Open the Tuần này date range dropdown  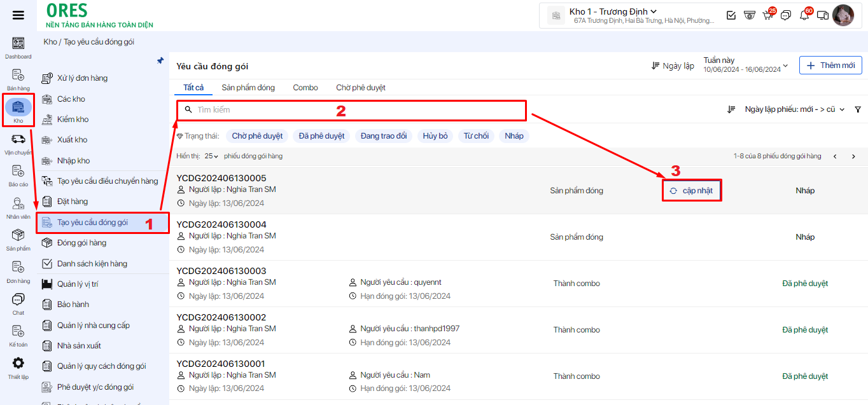[745, 65]
